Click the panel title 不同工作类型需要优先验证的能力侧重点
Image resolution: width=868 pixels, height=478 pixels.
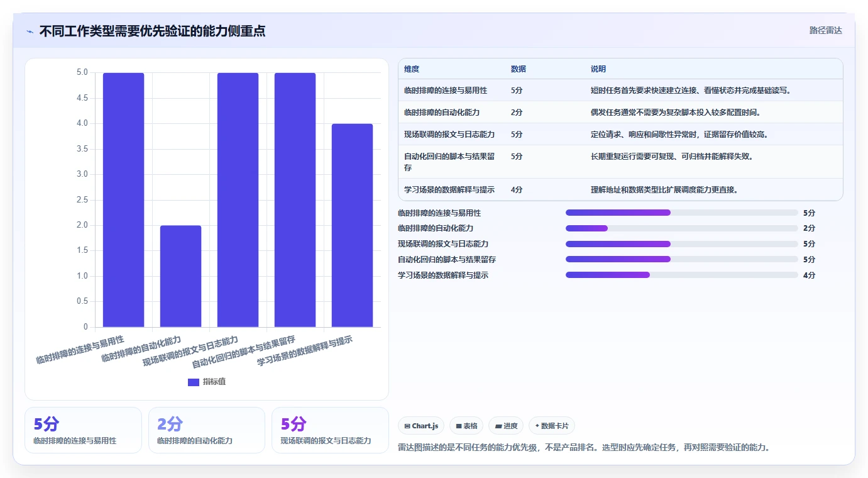152,31
